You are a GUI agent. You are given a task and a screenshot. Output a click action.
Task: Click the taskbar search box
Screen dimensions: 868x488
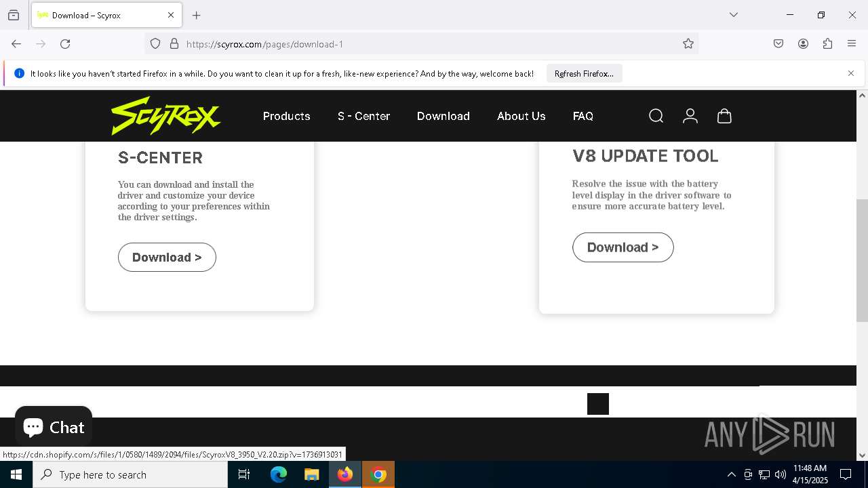click(x=130, y=474)
